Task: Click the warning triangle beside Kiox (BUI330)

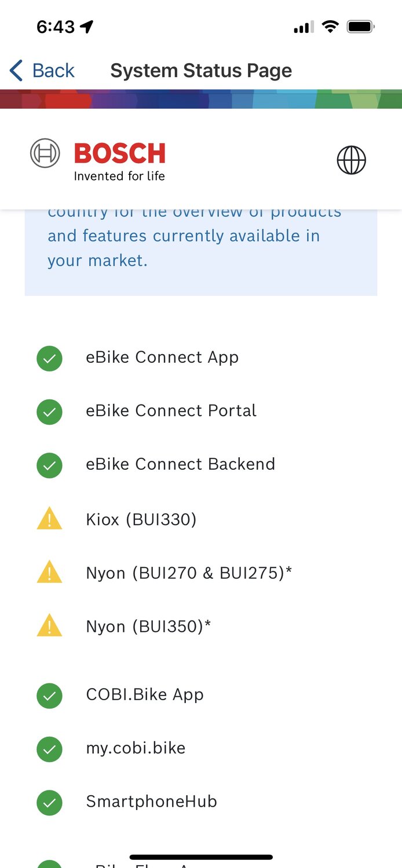Action: [49, 518]
